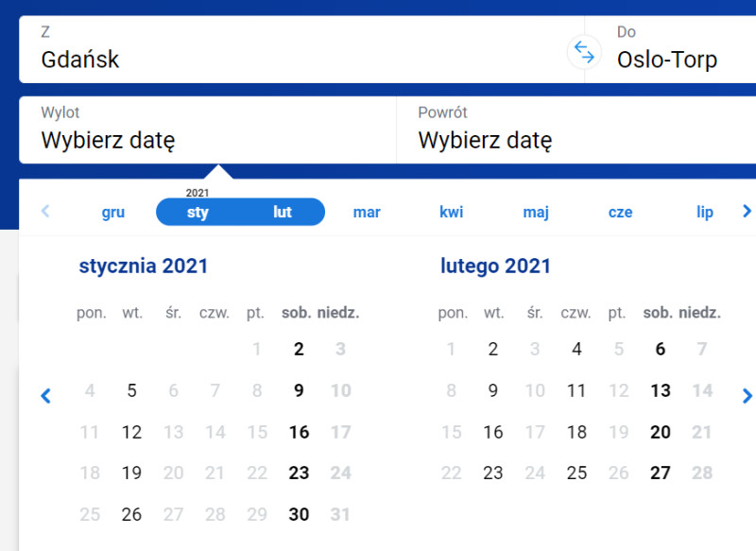
Task: Swap origin and destination airports icon
Action: [x=584, y=52]
